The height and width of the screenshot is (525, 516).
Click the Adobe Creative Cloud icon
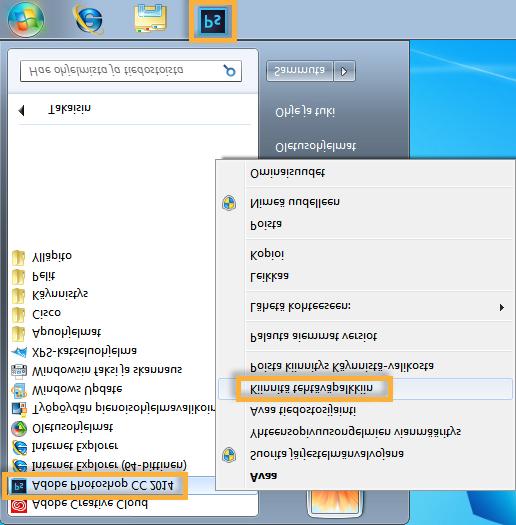pos(19,506)
